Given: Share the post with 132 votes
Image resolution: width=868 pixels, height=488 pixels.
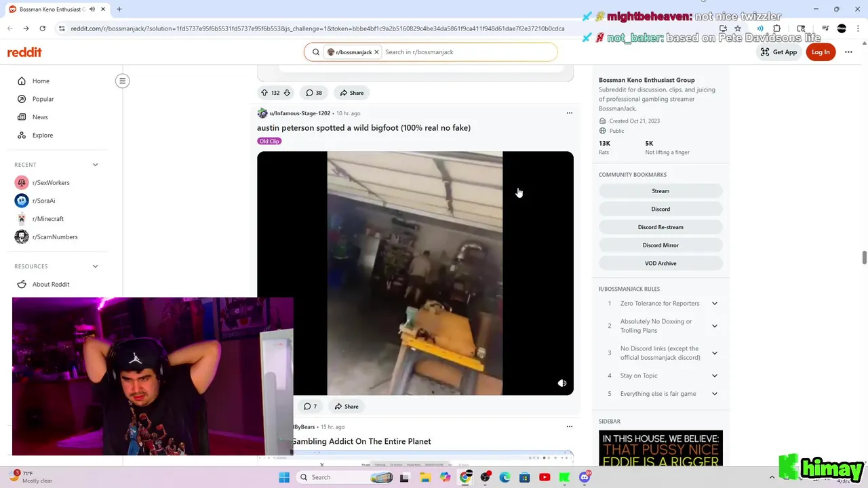Looking at the screenshot, I should tap(352, 93).
